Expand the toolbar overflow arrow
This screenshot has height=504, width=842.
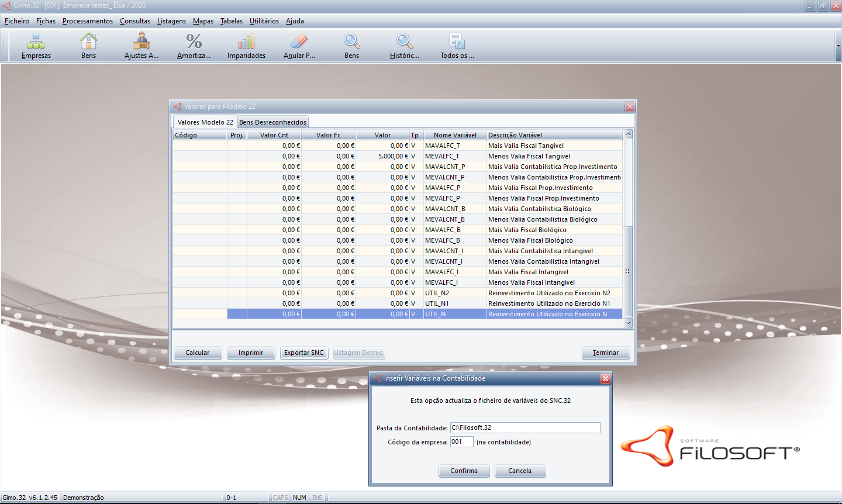(x=837, y=46)
